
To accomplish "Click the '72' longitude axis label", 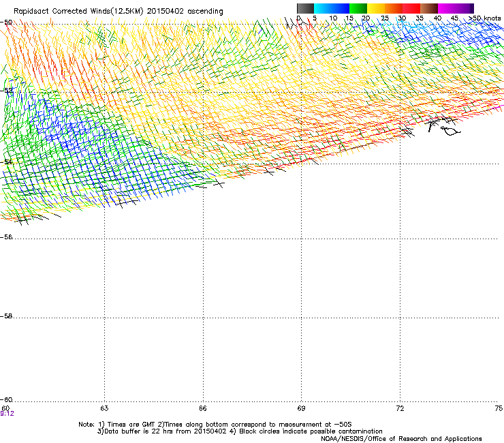I will click(400, 408).
